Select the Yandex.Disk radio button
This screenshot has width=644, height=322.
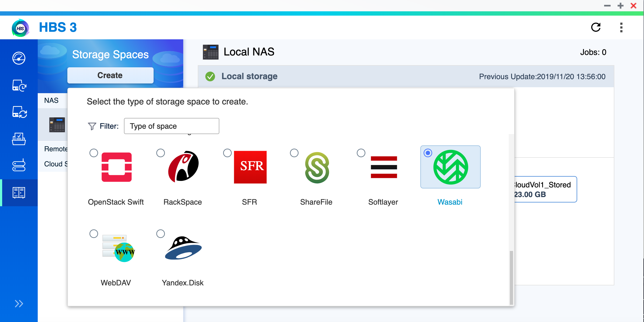[161, 234]
